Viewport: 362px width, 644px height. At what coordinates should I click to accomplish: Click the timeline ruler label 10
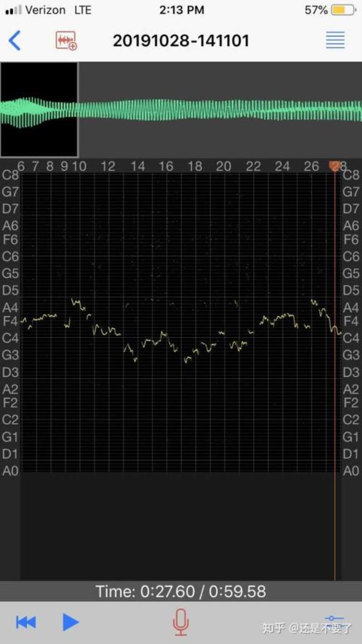(x=79, y=166)
